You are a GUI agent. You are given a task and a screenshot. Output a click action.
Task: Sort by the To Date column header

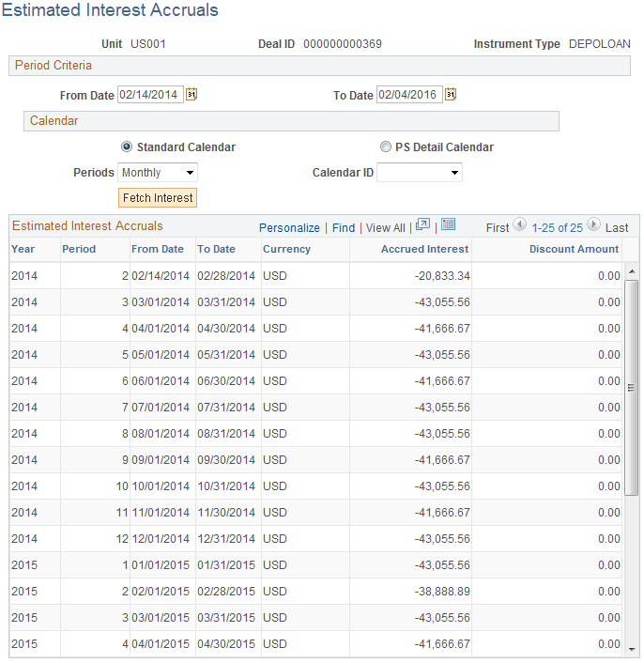pyautogui.click(x=216, y=249)
